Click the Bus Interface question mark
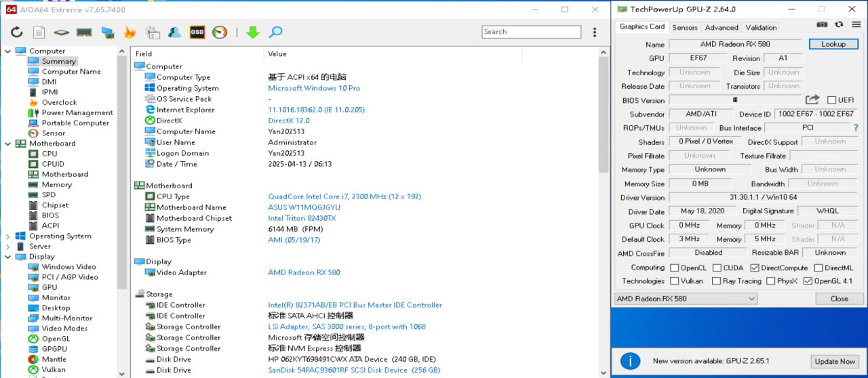The image size is (868, 378). point(856,127)
